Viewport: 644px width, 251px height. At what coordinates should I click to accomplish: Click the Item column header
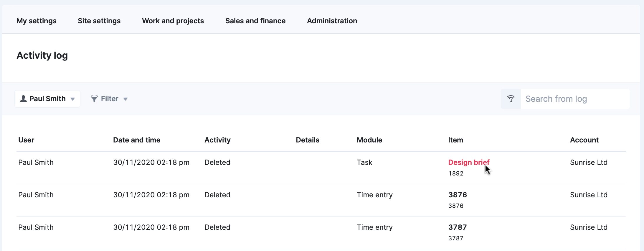[455, 140]
